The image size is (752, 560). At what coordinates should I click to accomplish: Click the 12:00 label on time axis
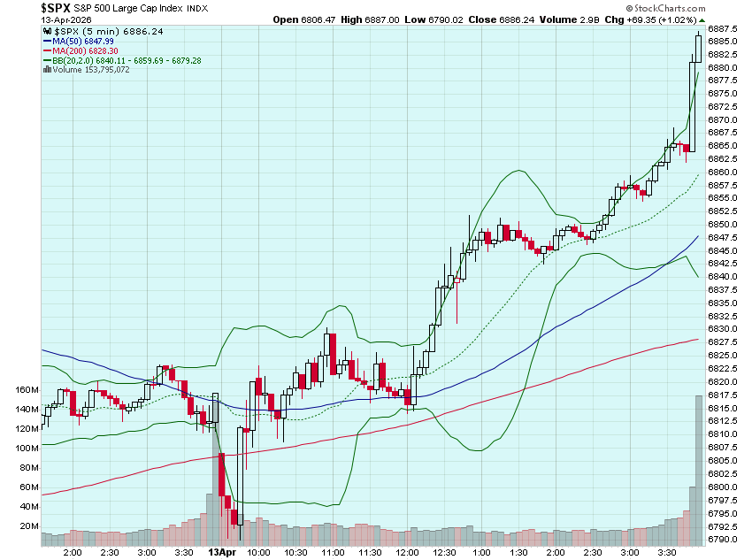point(407,551)
